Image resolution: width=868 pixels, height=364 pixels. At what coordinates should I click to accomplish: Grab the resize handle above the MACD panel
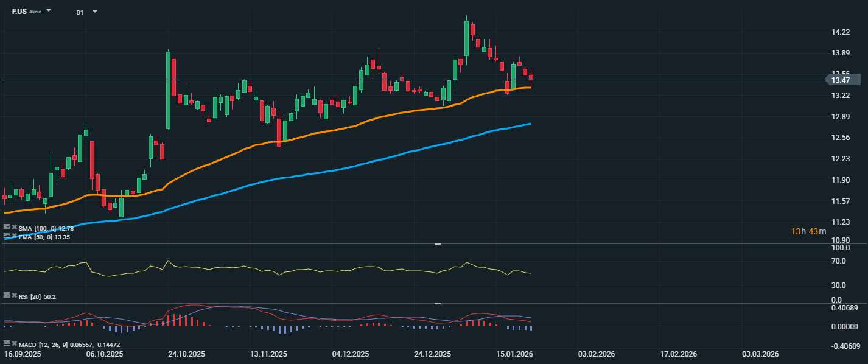point(437,303)
